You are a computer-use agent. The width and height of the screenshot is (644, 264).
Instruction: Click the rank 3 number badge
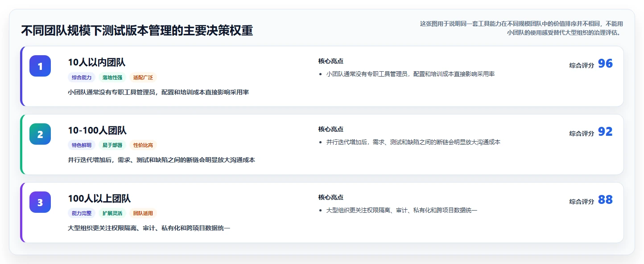(x=40, y=202)
